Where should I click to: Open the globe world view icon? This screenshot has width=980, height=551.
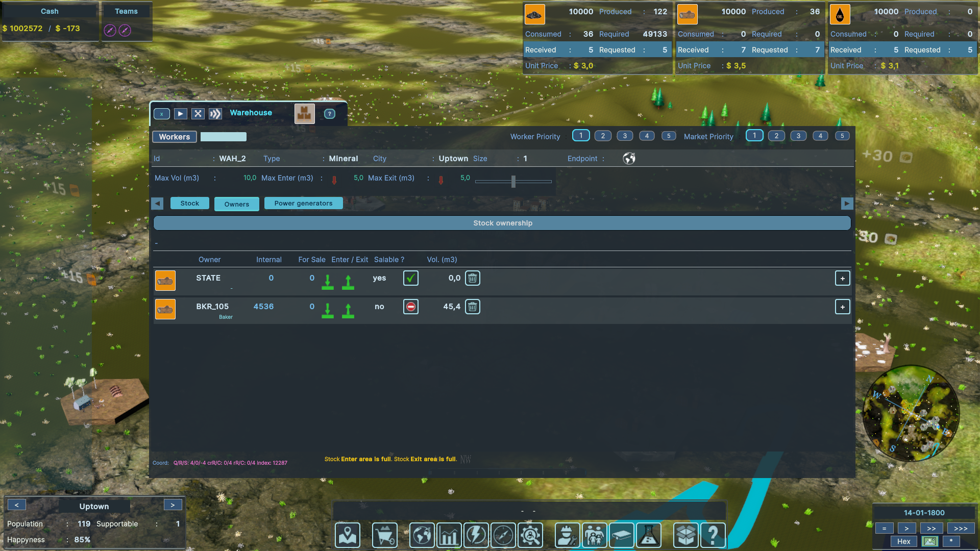point(422,535)
